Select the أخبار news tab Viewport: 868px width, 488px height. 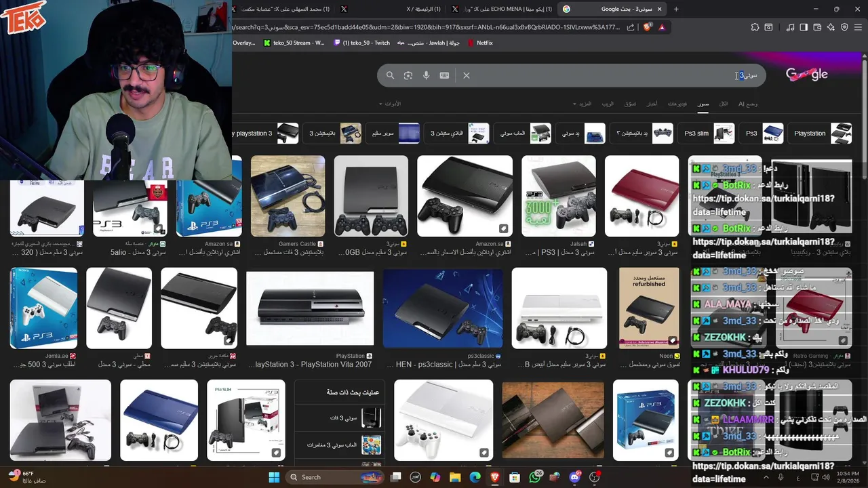[651, 104]
